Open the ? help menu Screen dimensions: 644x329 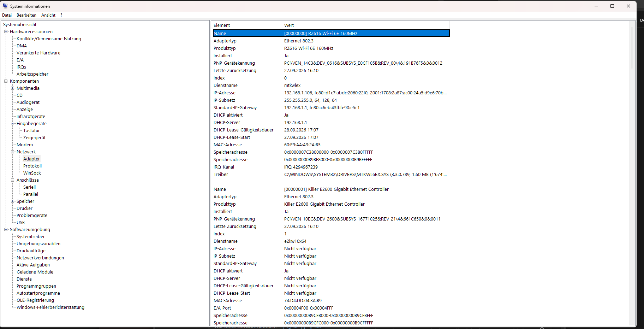[x=61, y=15]
